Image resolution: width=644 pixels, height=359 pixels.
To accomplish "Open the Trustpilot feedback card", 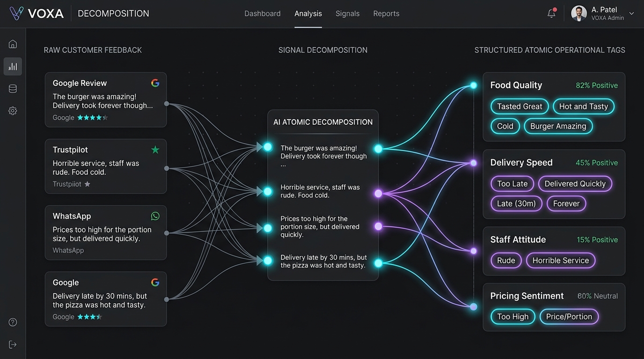I will click(x=106, y=166).
